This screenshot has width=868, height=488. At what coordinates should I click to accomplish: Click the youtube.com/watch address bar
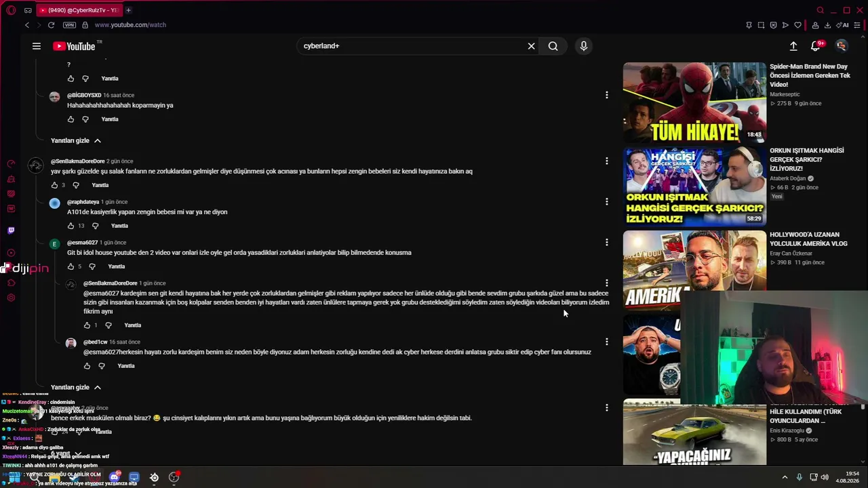click(x=130, y=25)
